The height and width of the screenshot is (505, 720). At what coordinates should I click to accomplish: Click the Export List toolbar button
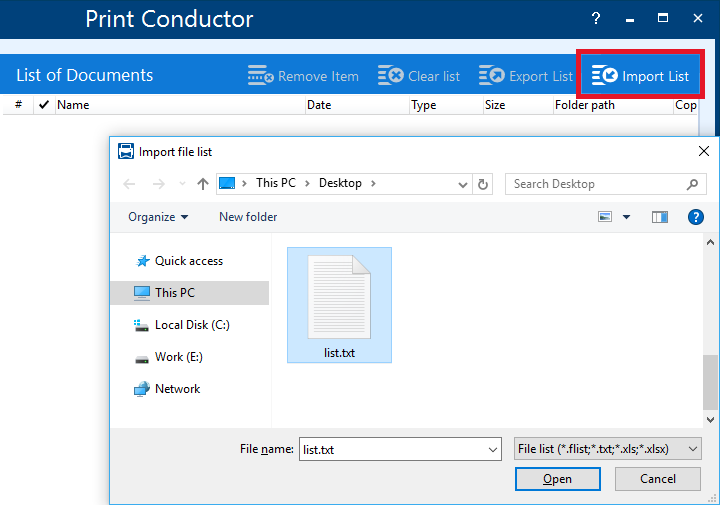tap(526, 75)
